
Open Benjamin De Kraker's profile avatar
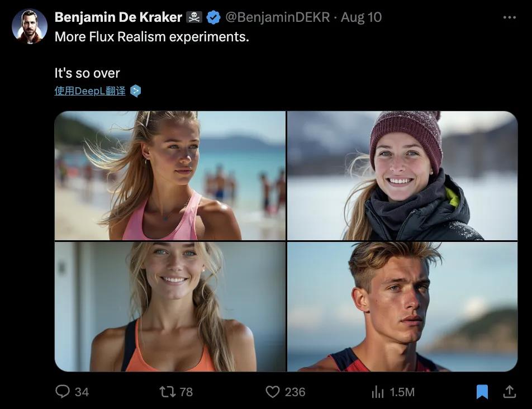pos(29,26)
